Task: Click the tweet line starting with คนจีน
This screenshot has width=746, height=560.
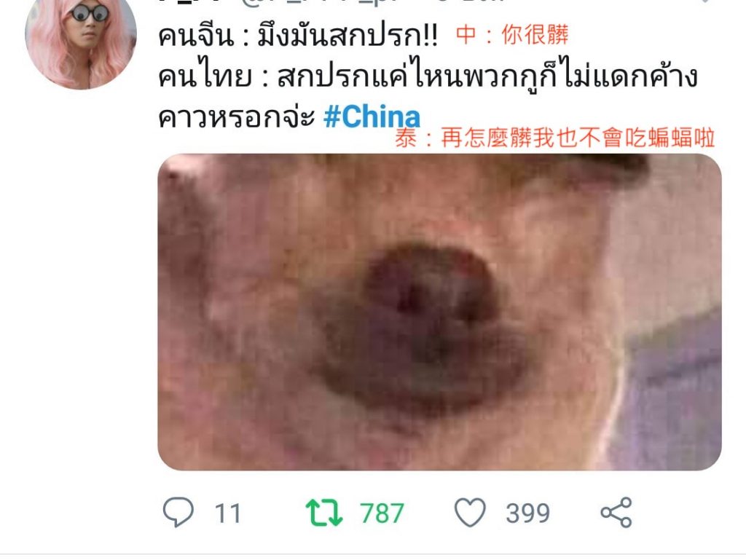Action: pyautogui.click(x=298, y=36)
